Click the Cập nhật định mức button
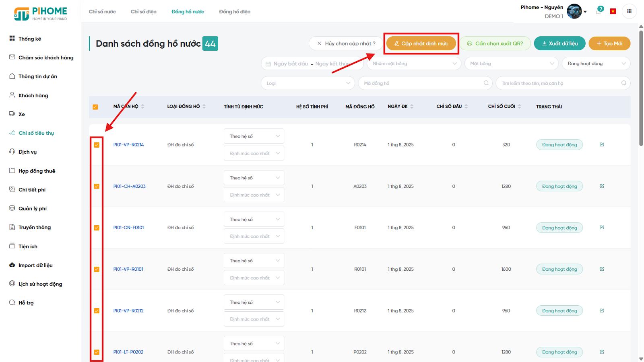644x362 pixels. [421, 43]
